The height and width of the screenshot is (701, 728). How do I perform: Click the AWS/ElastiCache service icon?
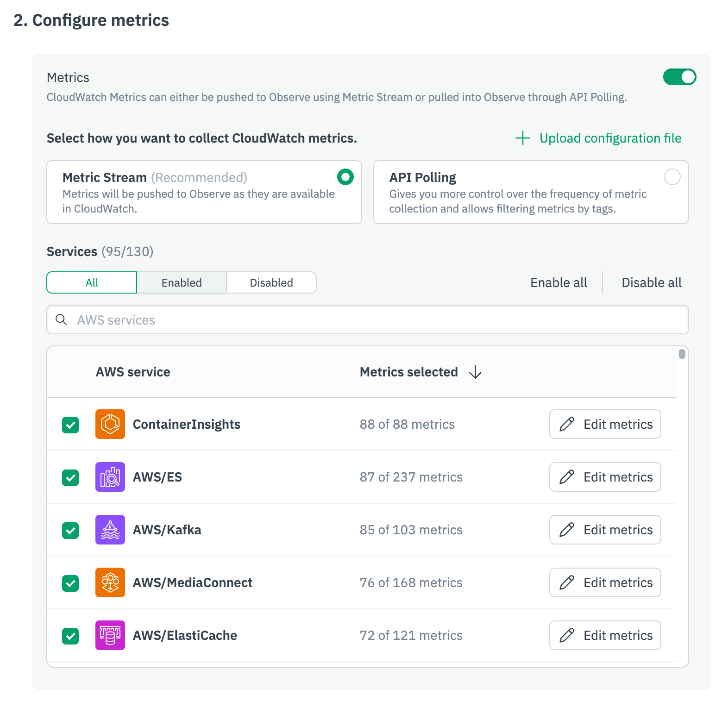tap(110, 635)
